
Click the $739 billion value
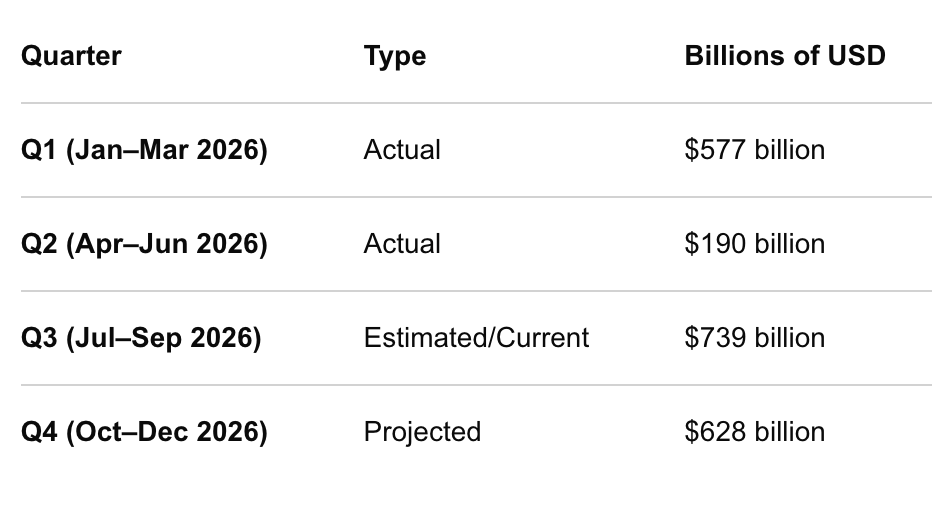[x=754, y=338]
